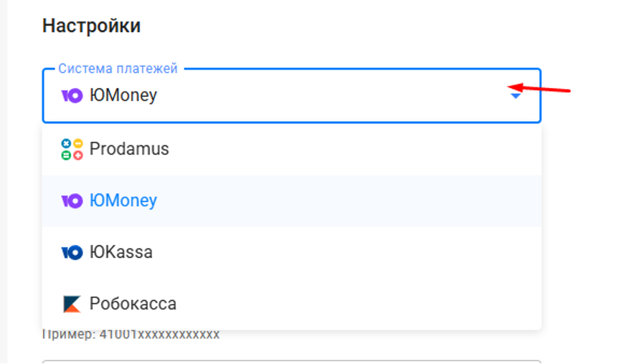Click the Система платежей floating label

[118, 68]
